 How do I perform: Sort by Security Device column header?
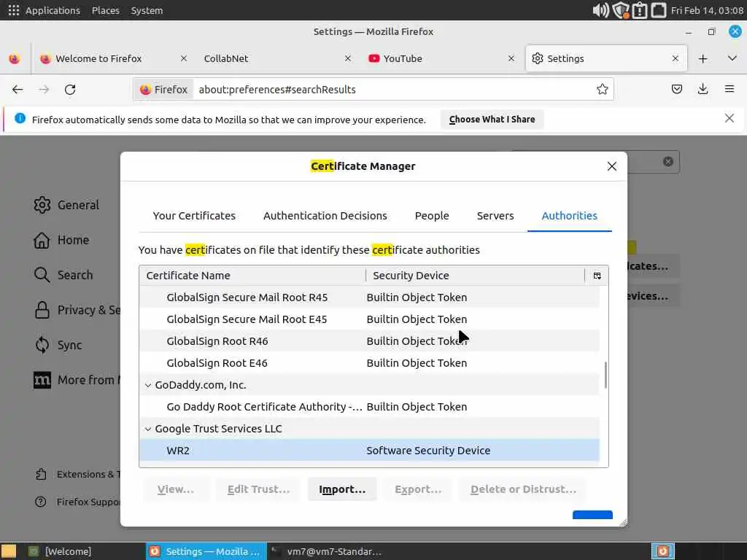click(x=475, y=276)
